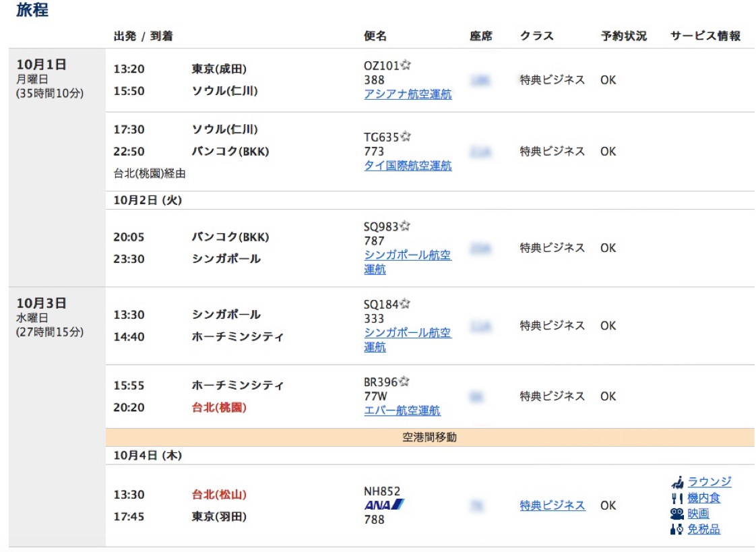Click the サービス情報 column header
The image size is (756, 552).
point(705,36)
